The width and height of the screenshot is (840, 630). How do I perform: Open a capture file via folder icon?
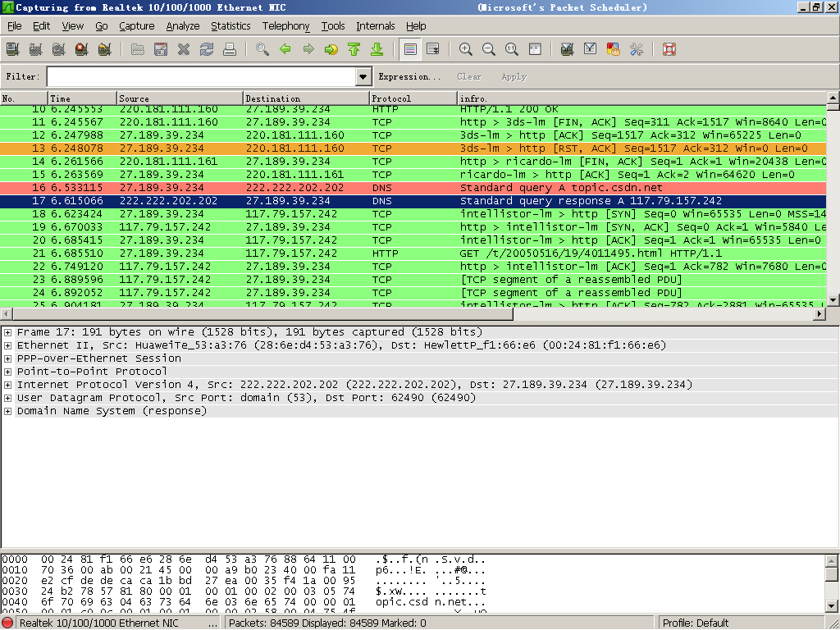(x=138, y=49)
